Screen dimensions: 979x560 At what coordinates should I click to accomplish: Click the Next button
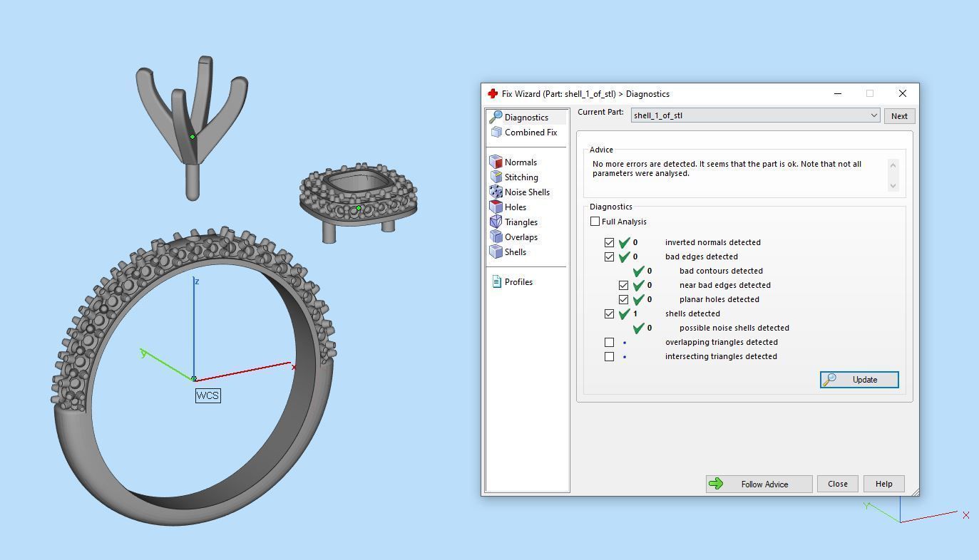click(899, 116)
